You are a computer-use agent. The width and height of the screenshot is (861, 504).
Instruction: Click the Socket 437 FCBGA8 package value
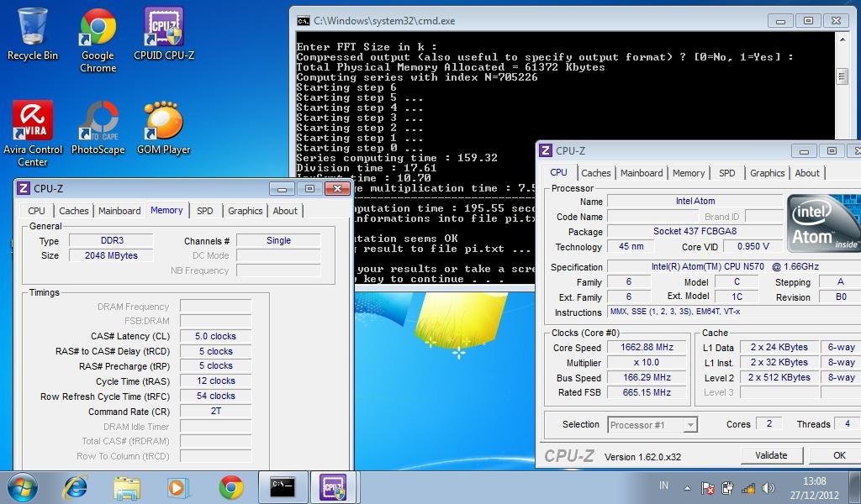695,231
